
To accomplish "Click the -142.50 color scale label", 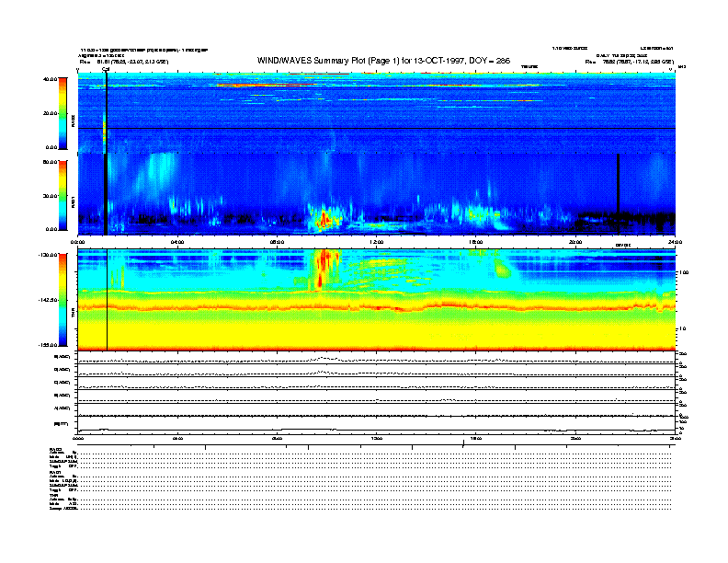I will pyautogui.click(x=48, y=300).
